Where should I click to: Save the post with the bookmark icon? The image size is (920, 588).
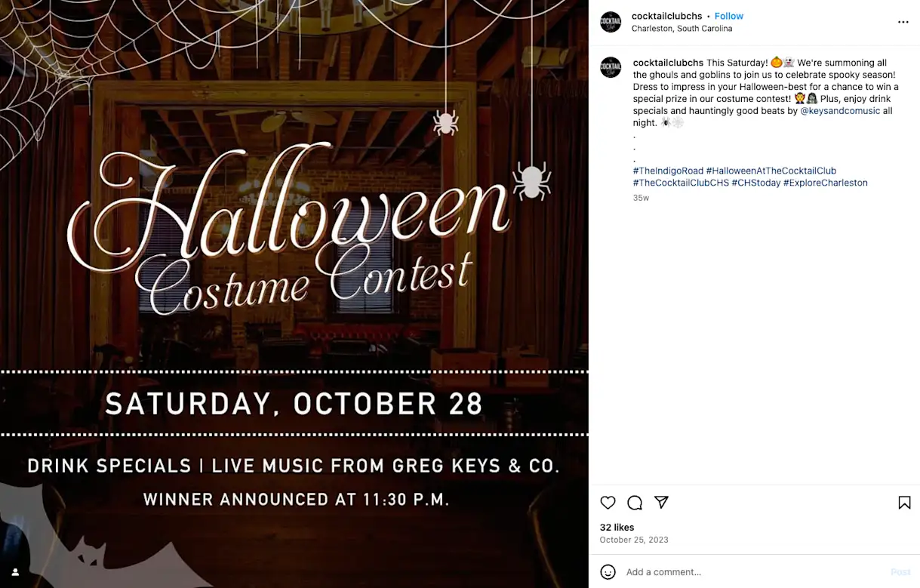coord(904,503)
